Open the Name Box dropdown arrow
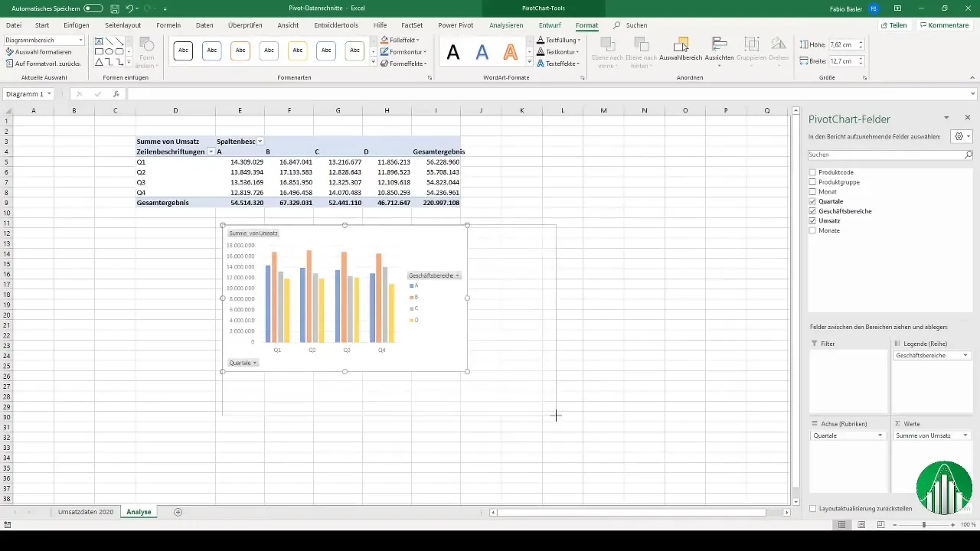The image size is (980, 551). pos(49,94)
